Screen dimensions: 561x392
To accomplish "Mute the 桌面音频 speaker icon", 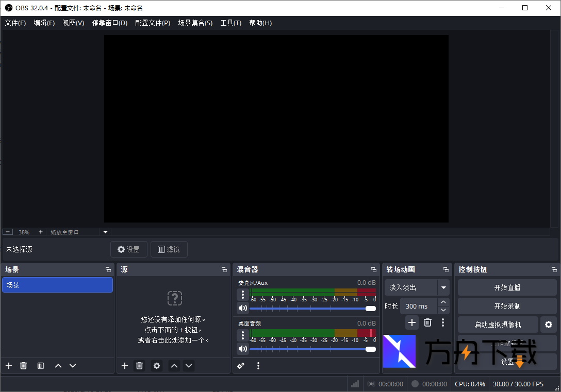I will click(242, 349).
